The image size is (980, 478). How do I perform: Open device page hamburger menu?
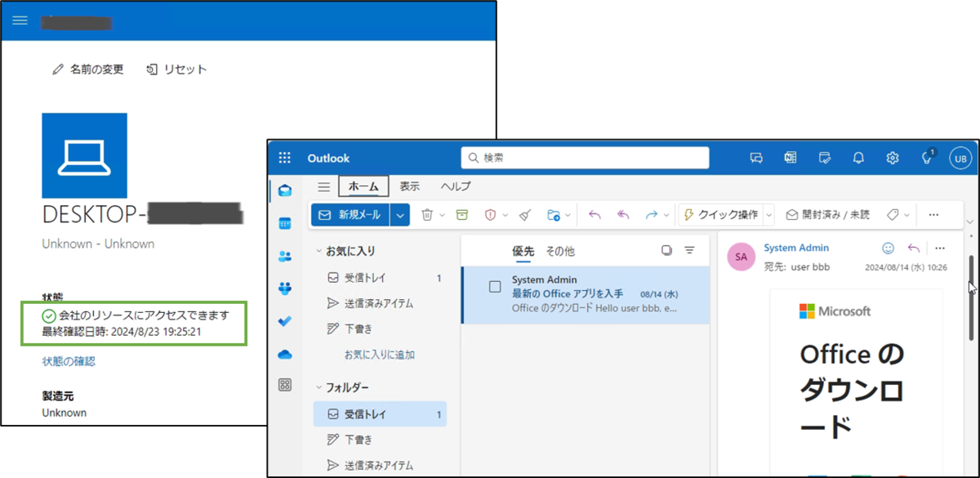click(20, 20)
